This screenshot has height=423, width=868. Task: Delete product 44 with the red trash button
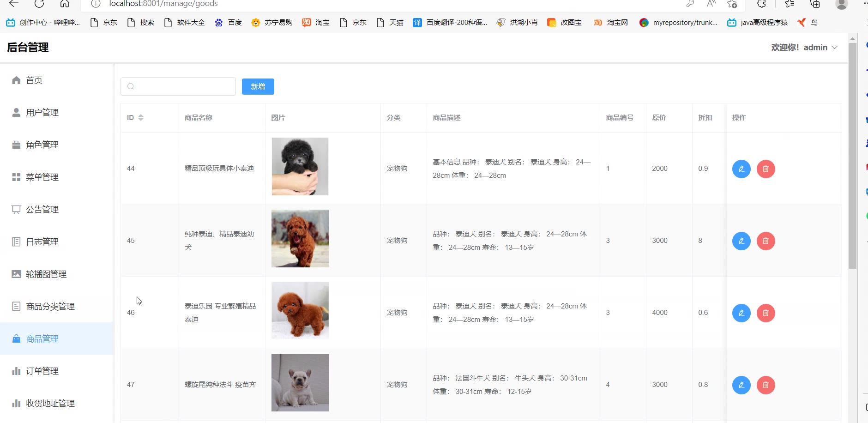[x=766, y=169]
